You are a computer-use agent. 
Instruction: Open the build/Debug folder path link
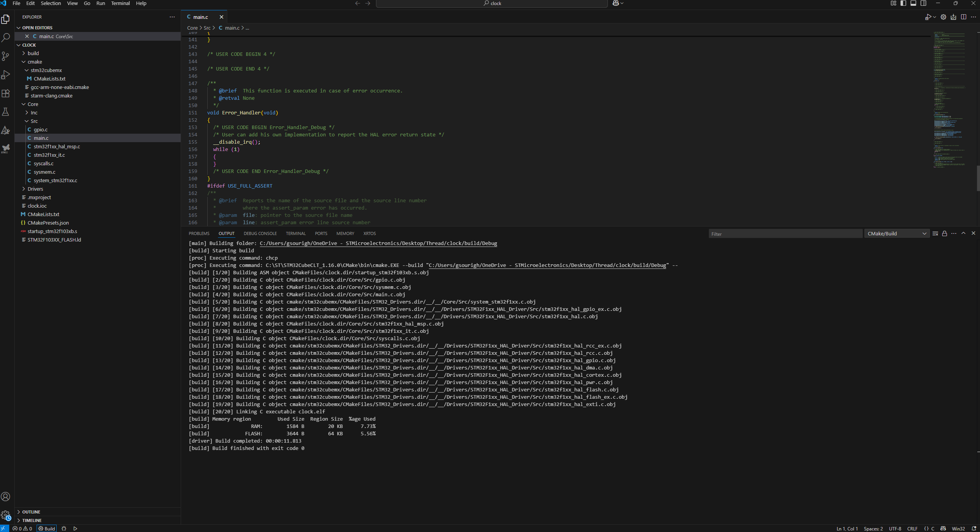[x=378, y=243]
